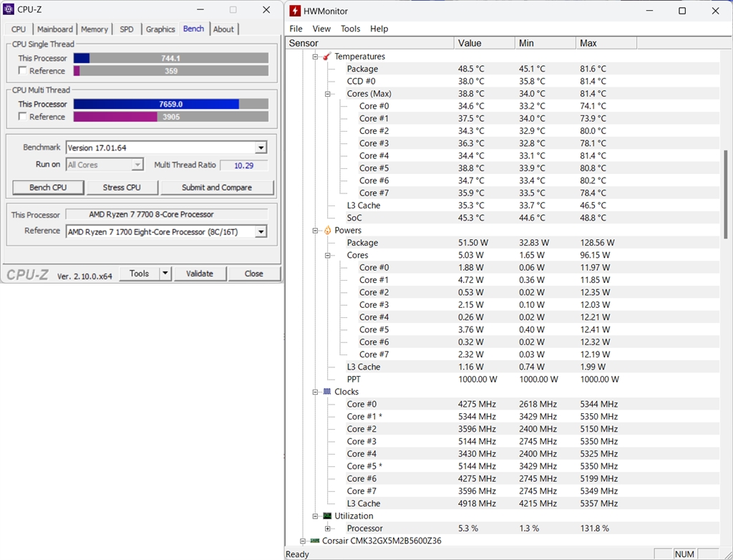Click the Stress CPU button
This screenshot has height=560, width=733.
(122, 188)
